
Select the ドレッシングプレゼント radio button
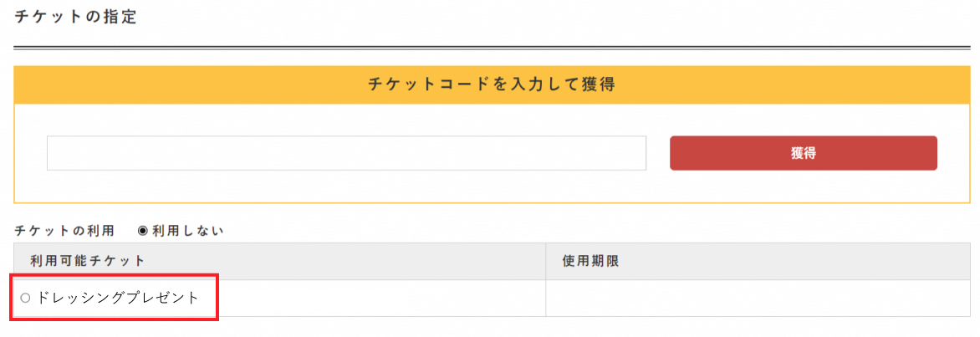point(26,299)
